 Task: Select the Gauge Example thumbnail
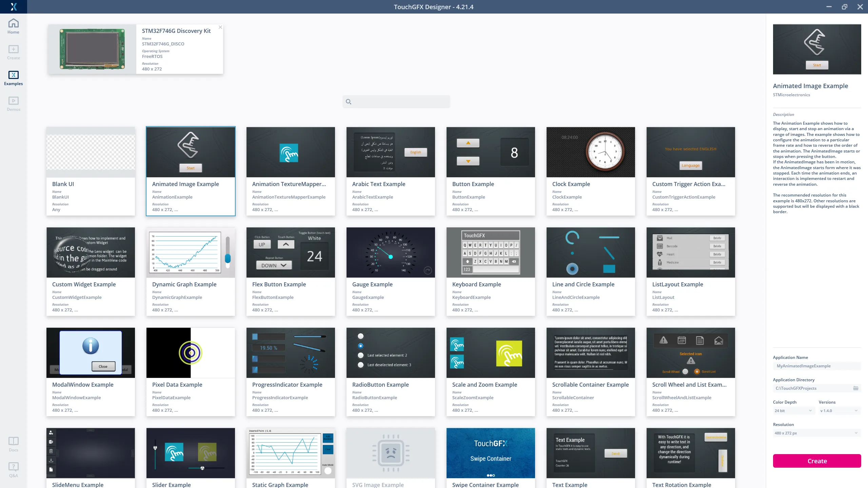click(x=390, y=252)
